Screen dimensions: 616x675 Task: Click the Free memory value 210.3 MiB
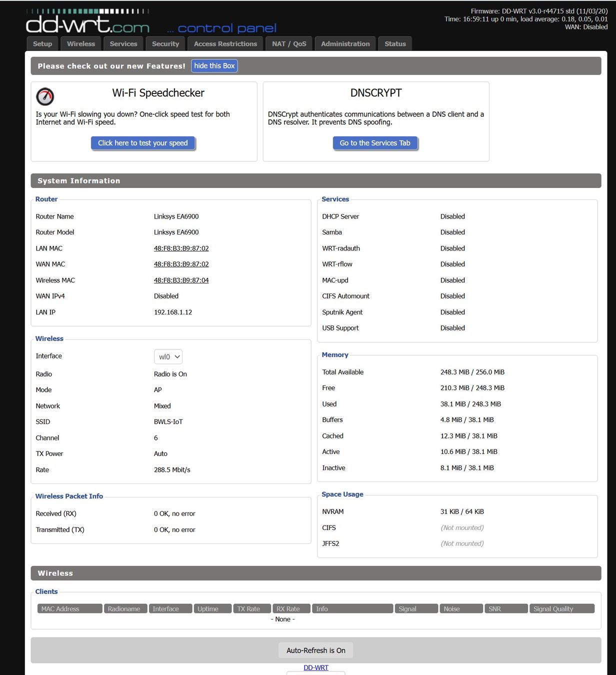click(472, 388)
